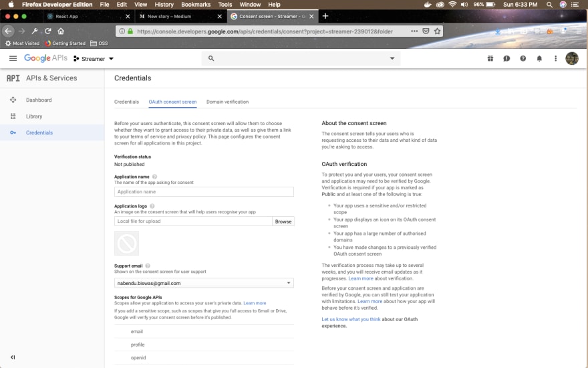The height and width of the screenshot is (368, 588).
Task: Go back with the browser back arrow
Action: tap(8, 31)
